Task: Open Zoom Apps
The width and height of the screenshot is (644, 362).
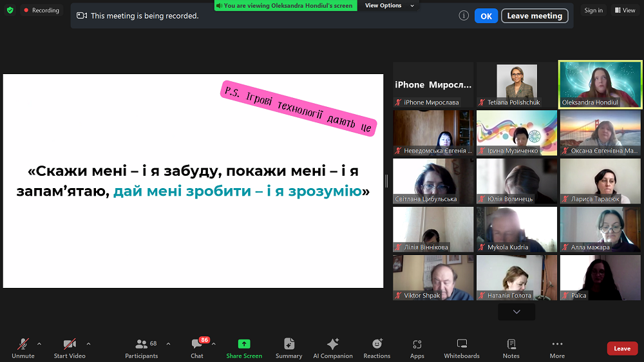Action: 417,348
